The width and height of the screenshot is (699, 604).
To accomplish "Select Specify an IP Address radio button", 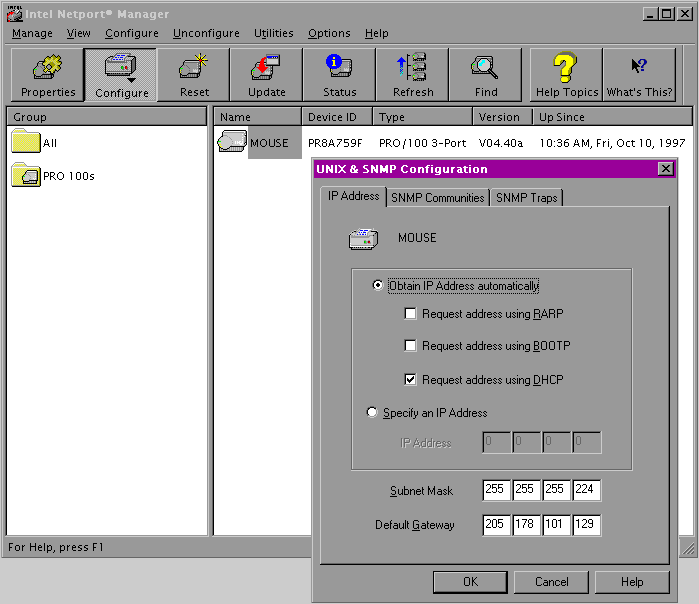I will pos(373,413).
